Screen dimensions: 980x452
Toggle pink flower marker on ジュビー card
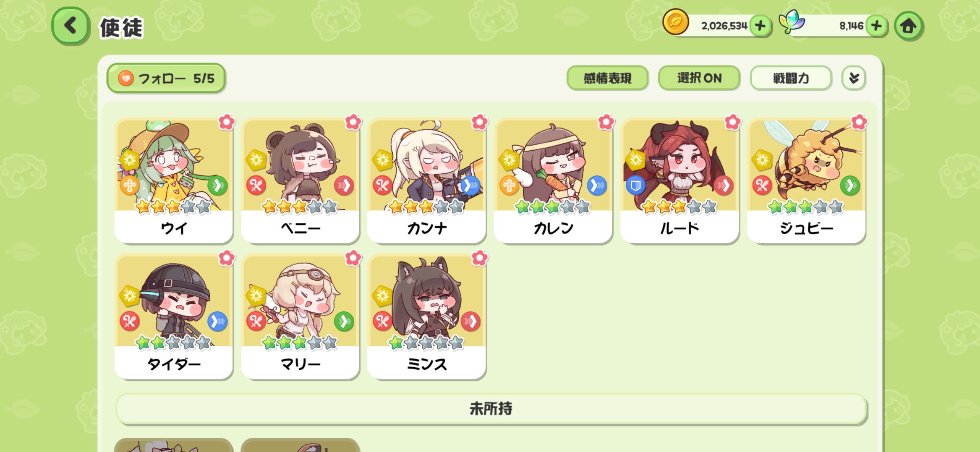tap(859, 122)
